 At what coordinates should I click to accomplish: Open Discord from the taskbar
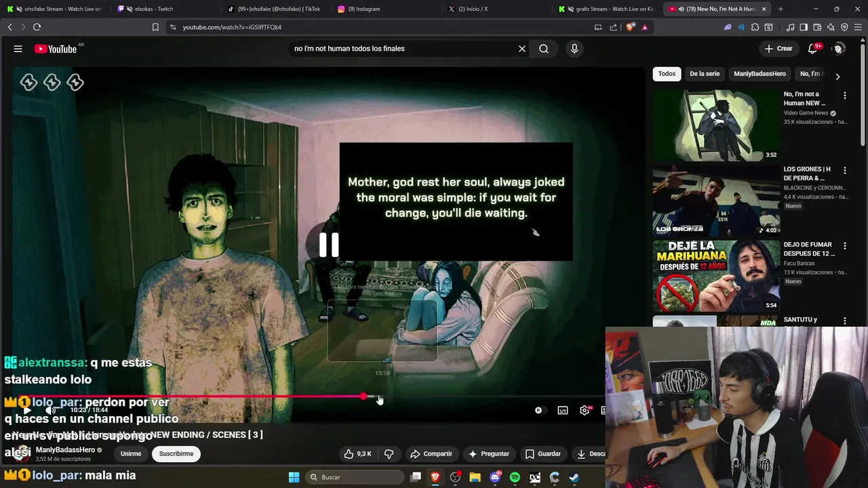(x=495, y=477)
